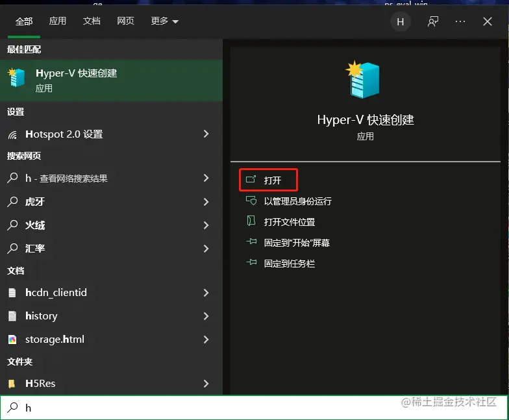The height and width of the screenshot is (420, 509).
Task: Click file icon beside hcdn_clientid
Action: point(12,293)
